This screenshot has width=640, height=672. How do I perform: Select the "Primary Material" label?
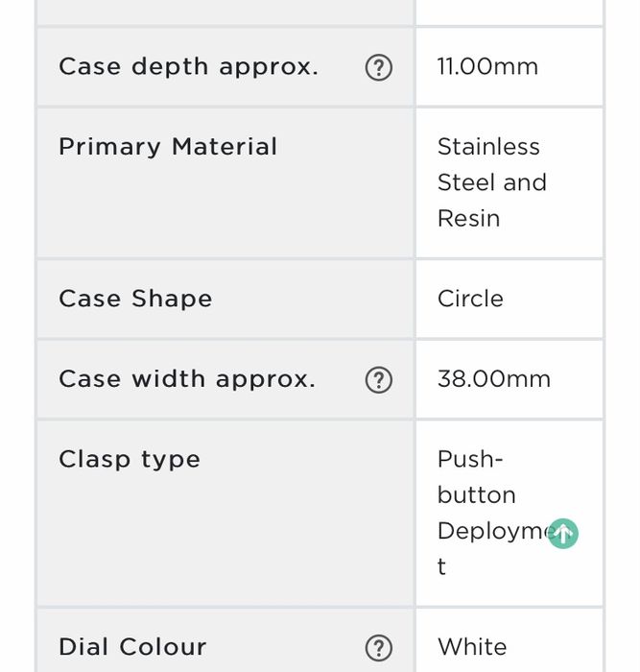click(x=168, y=147)
